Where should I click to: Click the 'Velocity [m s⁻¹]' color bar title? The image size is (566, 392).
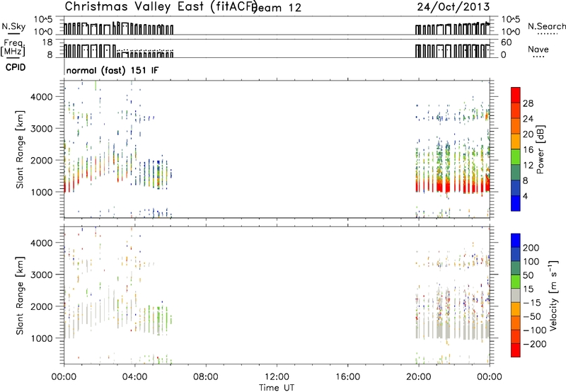553,295
